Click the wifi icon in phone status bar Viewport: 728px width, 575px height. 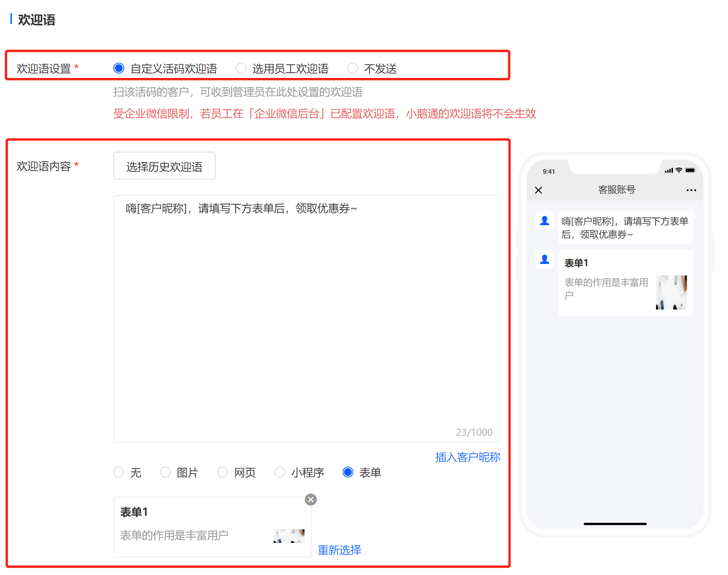[679, 170]
